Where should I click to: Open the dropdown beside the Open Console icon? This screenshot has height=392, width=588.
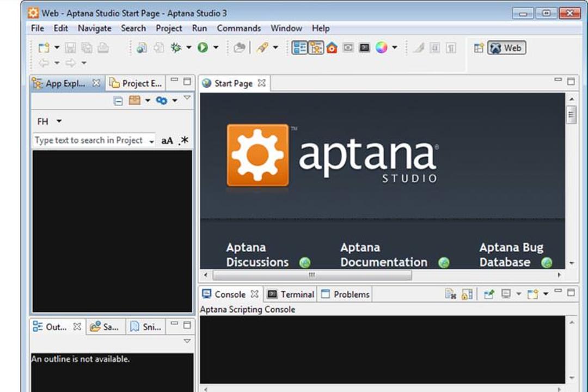[x=546, y=293]
